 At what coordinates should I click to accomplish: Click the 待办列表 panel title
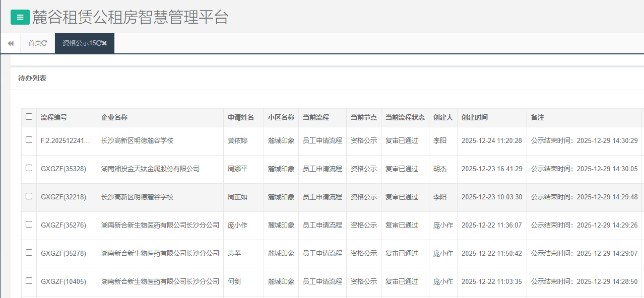tap(32, 79)
